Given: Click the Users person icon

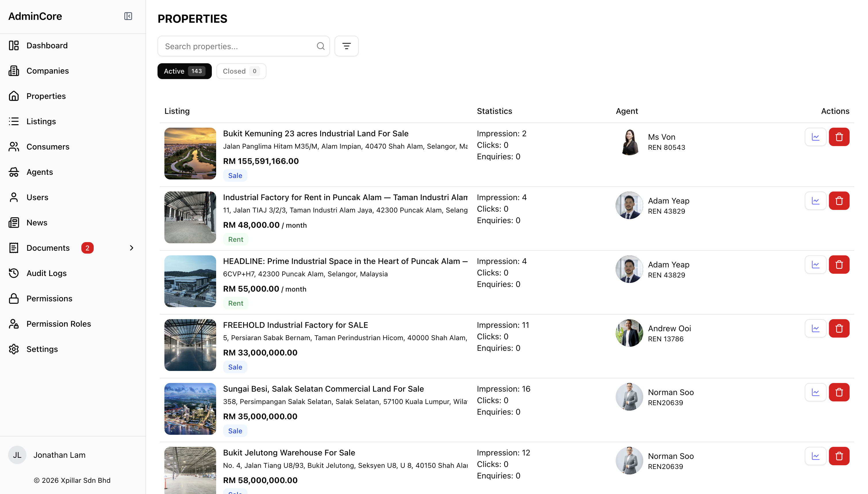Looking at the screenshot, I should pyautogui.click(x=14, y=197).
